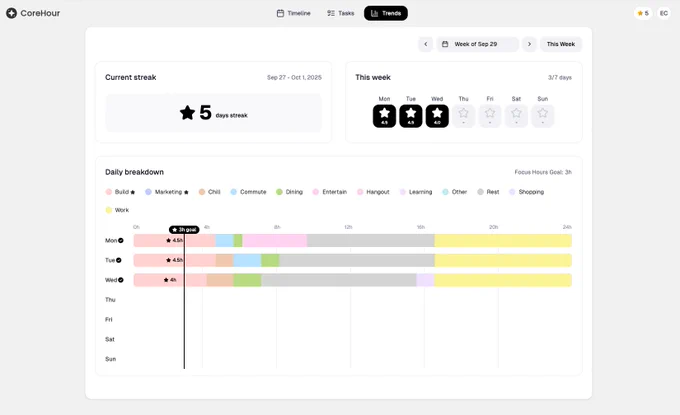Screen dimensions: 680x415
Task: Select the Trends tab
Action: (386, 13)
